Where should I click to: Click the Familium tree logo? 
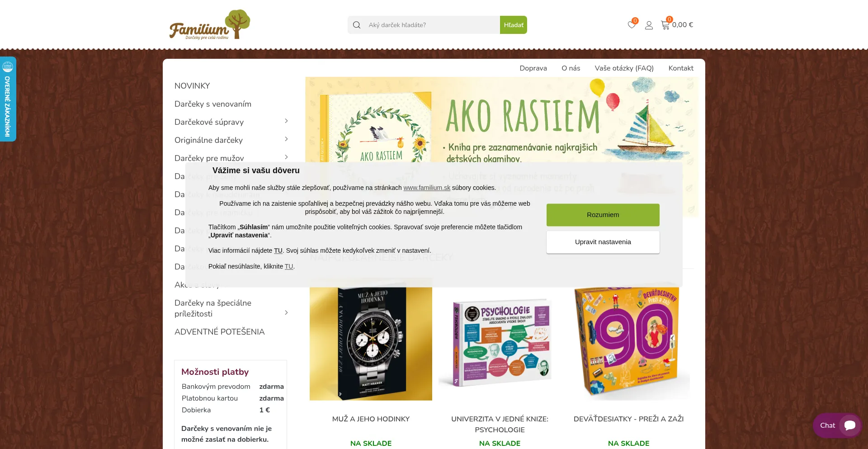(x=210, y=25)
